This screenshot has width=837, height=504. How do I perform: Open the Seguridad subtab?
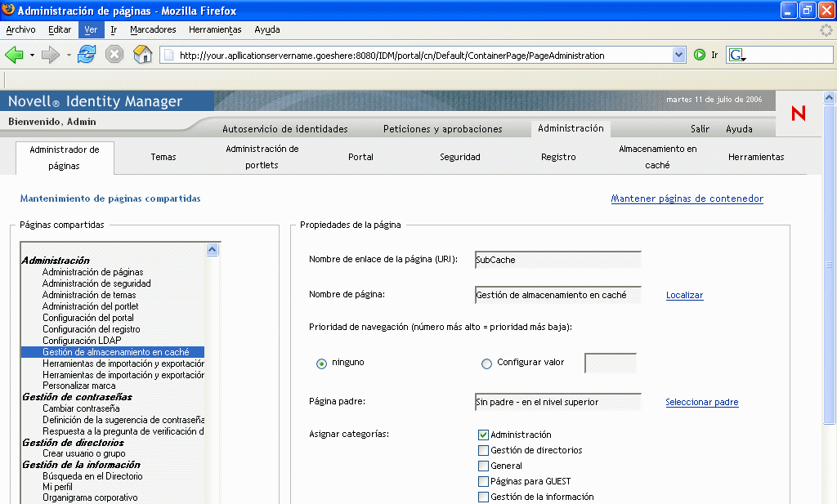point(460,158)
